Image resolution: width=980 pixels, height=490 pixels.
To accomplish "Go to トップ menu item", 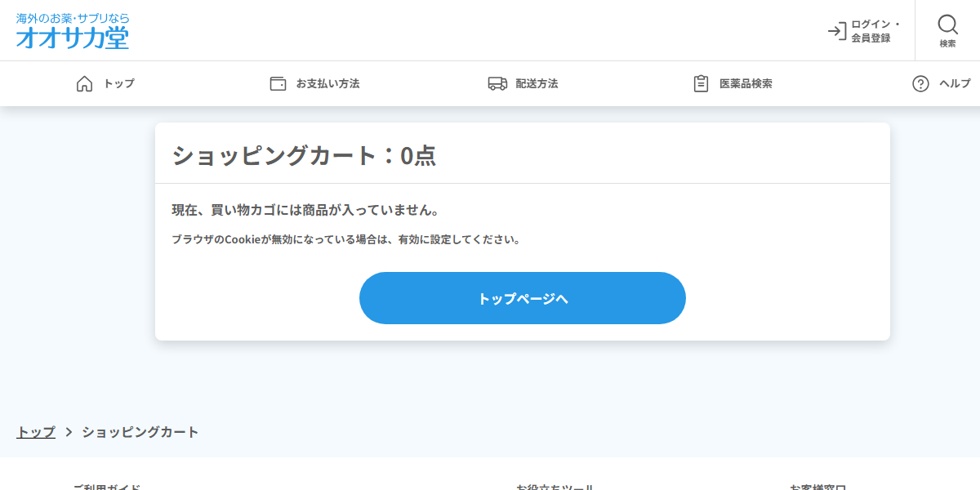I will click(x=119, y=83).
